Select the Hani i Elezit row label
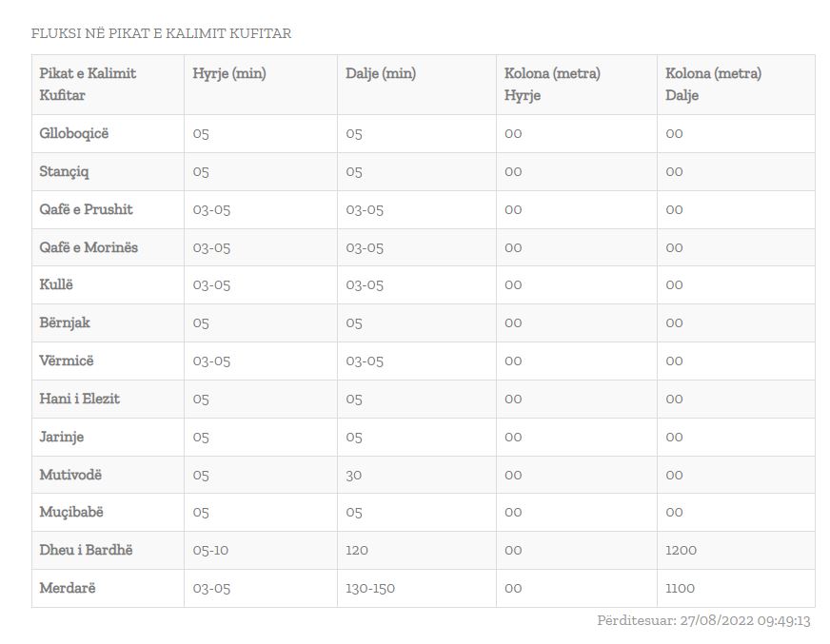This screenshot has height=644, width=830. point(80,399)
